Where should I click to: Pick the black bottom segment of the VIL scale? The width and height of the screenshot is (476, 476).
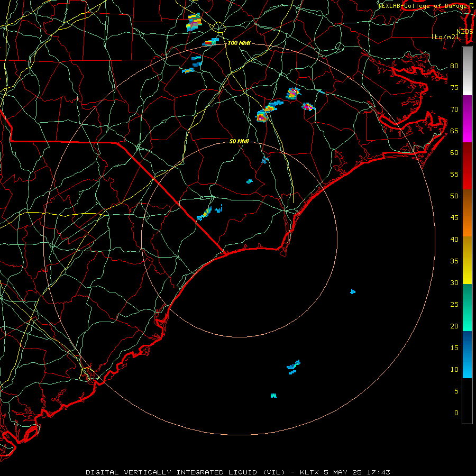(x=467, y=400)
